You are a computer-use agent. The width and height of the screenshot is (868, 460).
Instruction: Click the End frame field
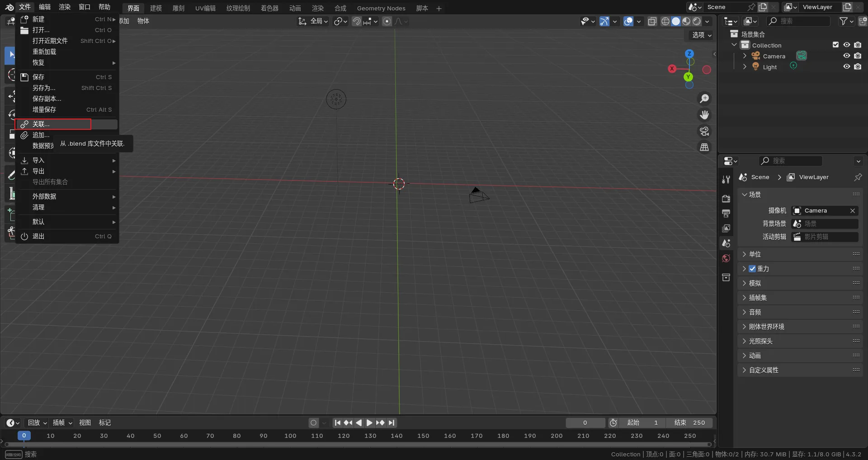[689, 422]
